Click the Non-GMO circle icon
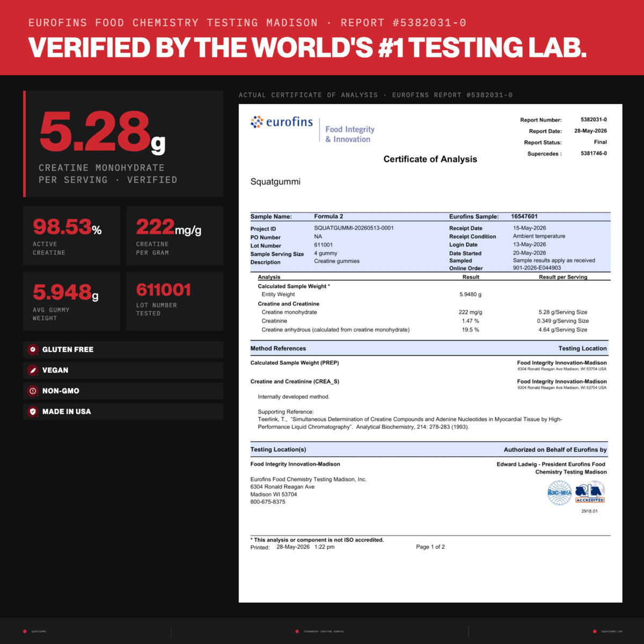This screenshot has width=644, height=644. [x=33, y=391]
